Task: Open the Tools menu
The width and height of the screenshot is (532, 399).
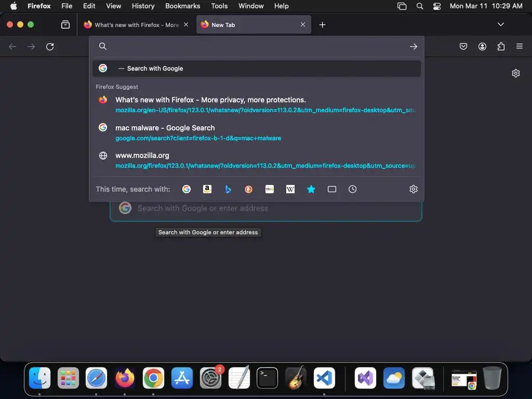Action: [219, 6]
